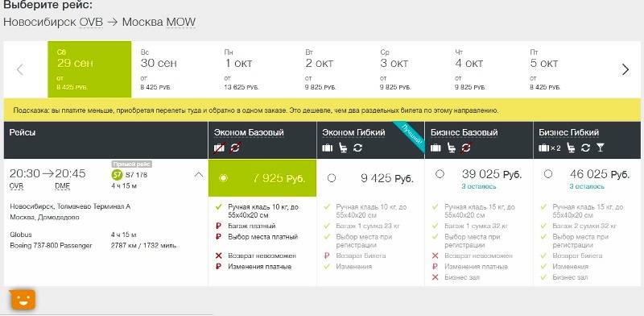644x316 pixels.
Task: Click 'Багаж платный' text in Эконом Базовый
Action: (x=252, y=226)
